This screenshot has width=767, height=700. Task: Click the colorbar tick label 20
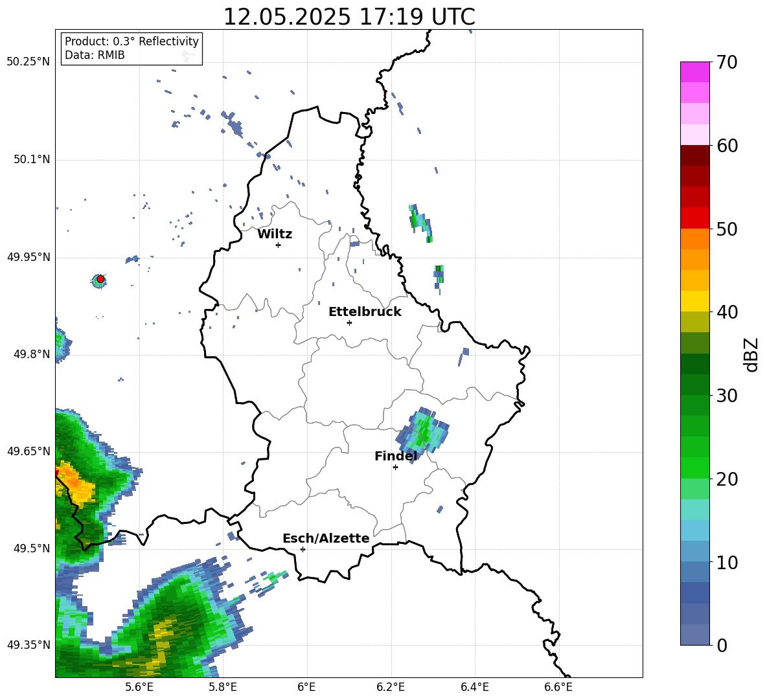coord(726,479)
